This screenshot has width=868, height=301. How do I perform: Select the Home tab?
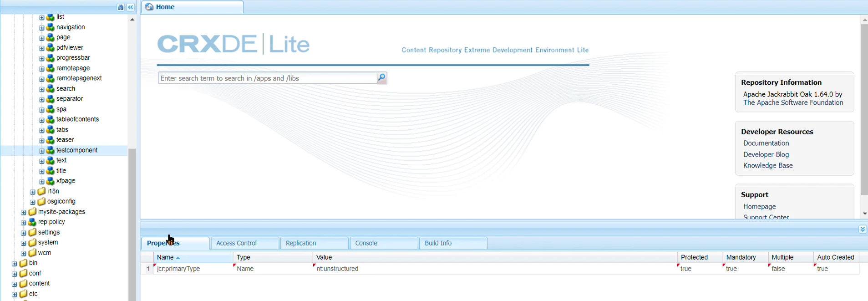tap(192, 7)
